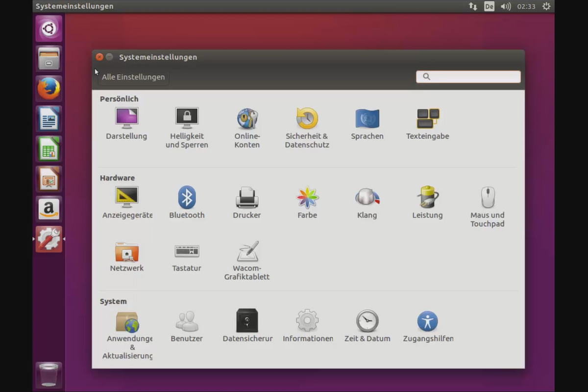This screenshot has width=588, height=392.
Task: Launch Firefox from the dock
Action: (49, 89)
